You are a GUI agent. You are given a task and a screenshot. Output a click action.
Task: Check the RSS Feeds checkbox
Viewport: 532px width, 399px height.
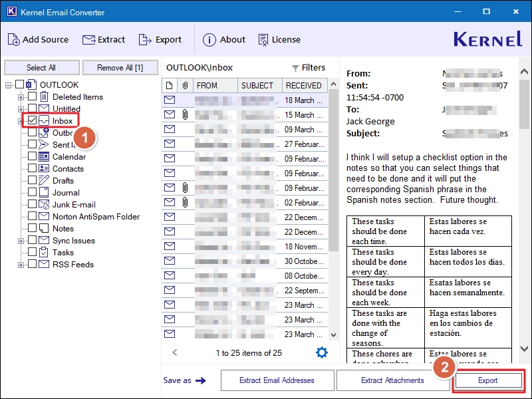[32, 263]
